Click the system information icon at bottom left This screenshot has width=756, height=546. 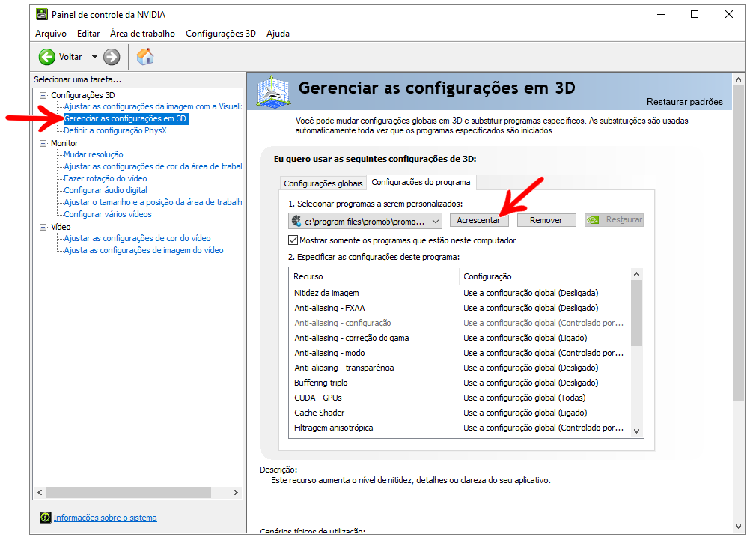point(46,518)
